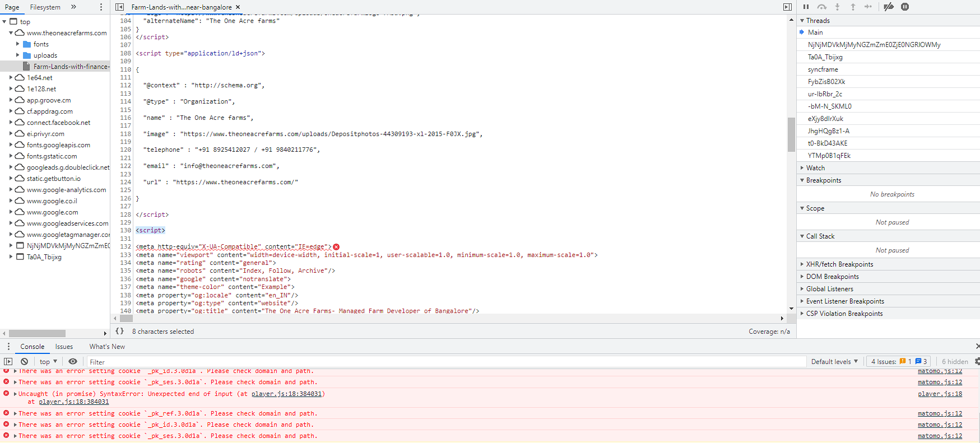Switch to the What's New tab

tap(107, 346)
